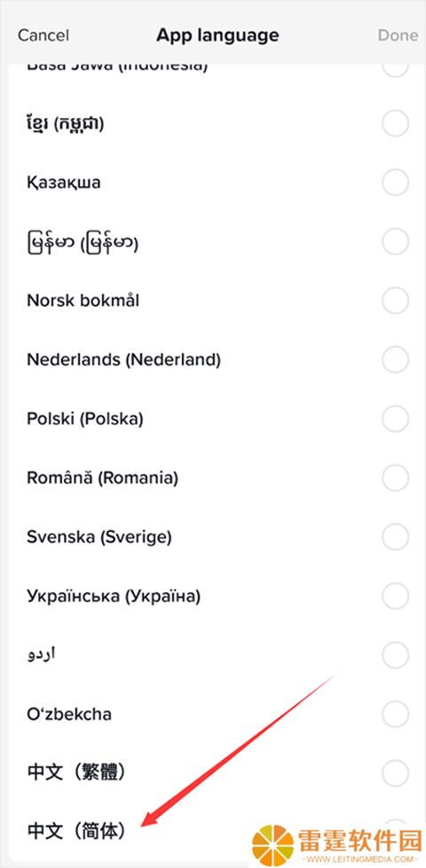Choose the Polski (Polska) language label
The height and width of the screenshot is (868, 426).
85,419
